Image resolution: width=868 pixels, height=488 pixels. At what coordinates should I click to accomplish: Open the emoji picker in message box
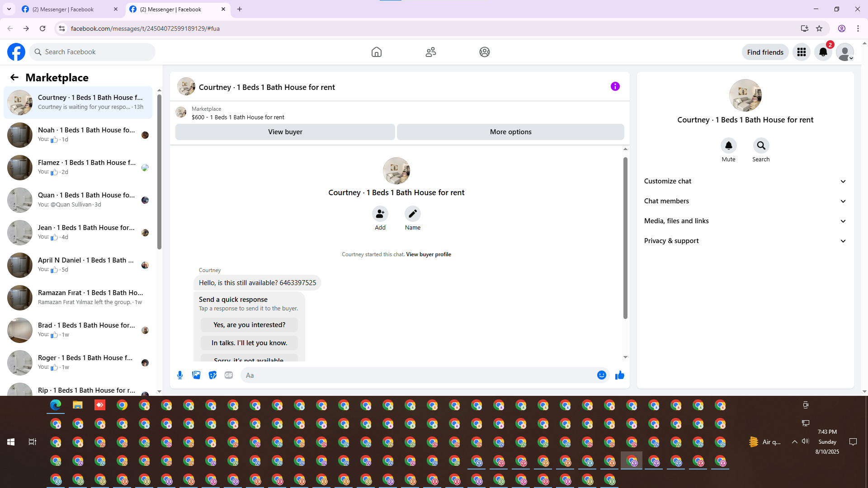point(601,375)
